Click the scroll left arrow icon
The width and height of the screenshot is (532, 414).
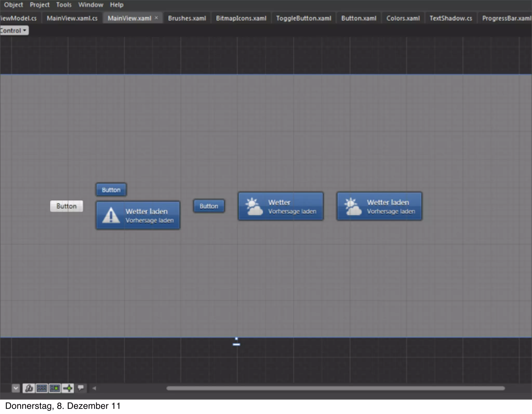click(94, 388)
